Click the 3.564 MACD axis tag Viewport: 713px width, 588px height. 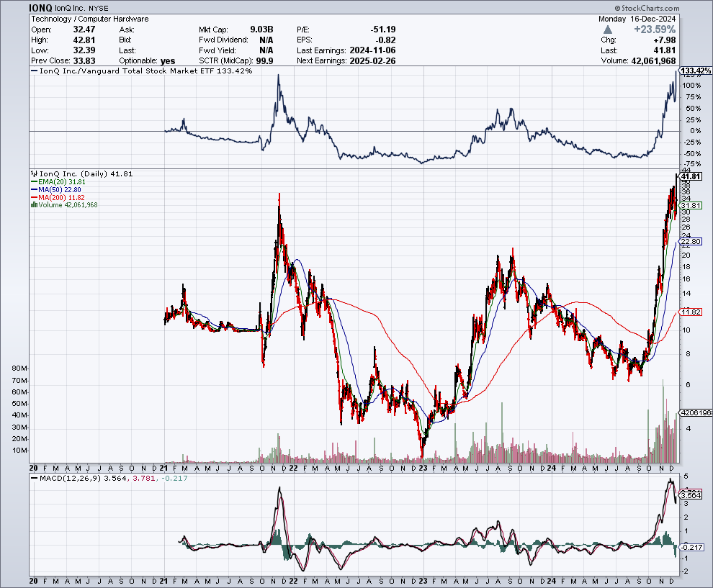[x=691, y=495]
